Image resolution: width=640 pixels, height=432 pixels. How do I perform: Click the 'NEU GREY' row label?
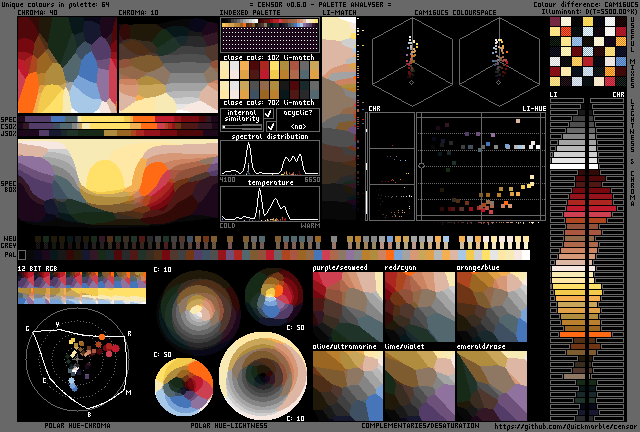[x=9, y=242]
